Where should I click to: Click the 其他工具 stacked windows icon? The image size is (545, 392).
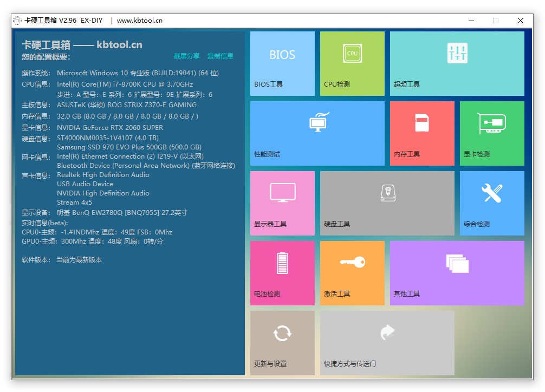pyautogui.click(x=457, y=264)
